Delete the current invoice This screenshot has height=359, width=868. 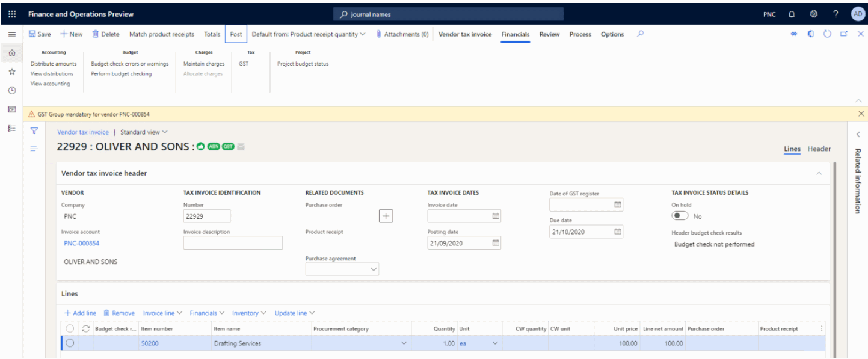point(106,34)
